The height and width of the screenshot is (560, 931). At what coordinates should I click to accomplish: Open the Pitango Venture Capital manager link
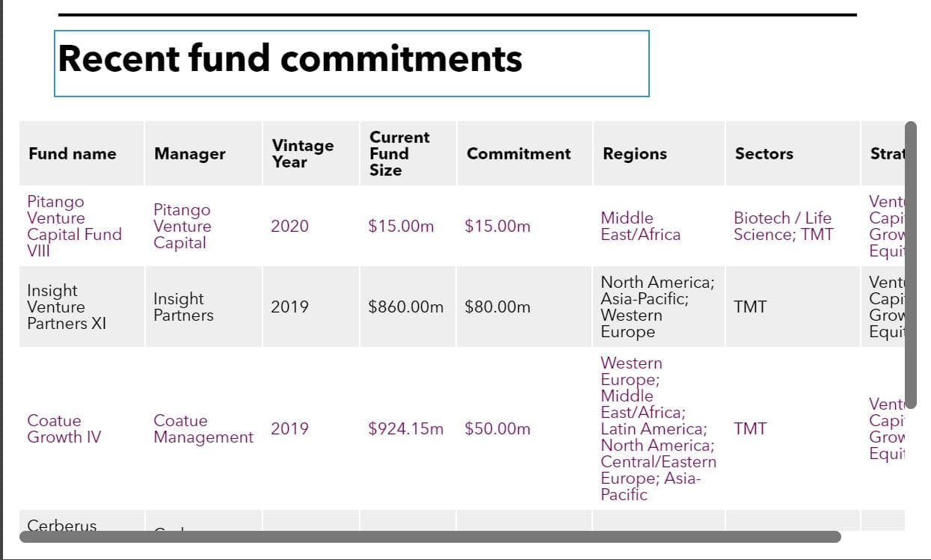click(182, 226)
